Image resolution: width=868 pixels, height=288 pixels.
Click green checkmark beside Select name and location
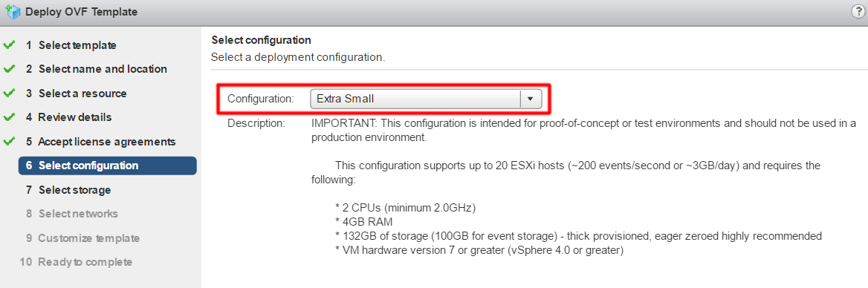click(9, 69)
